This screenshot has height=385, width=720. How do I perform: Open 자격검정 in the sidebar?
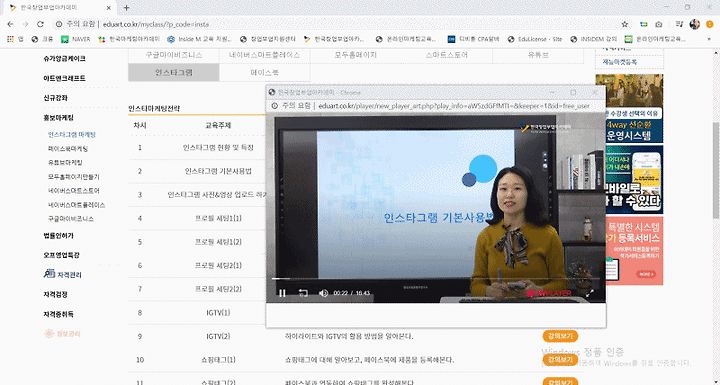pos(56,294)
